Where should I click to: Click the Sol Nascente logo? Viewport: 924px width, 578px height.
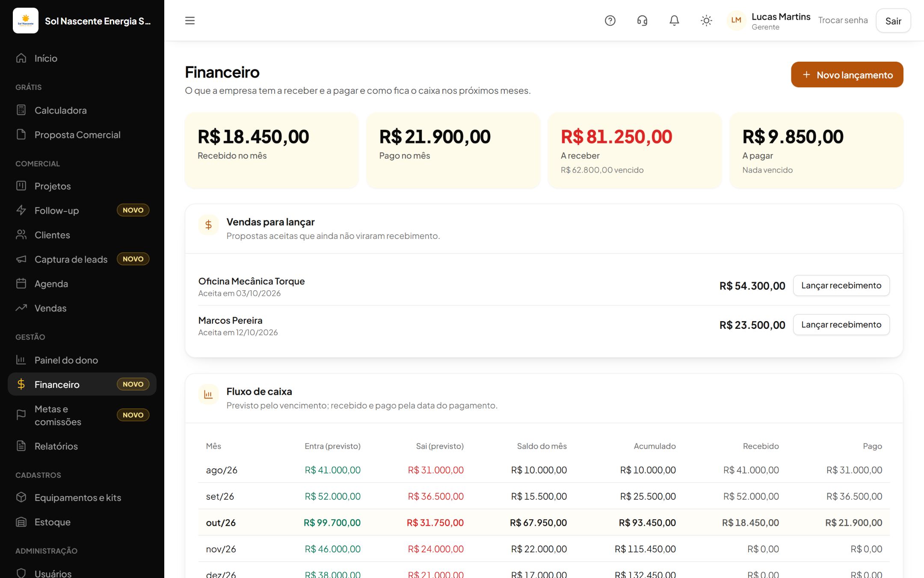click(26, 21)
